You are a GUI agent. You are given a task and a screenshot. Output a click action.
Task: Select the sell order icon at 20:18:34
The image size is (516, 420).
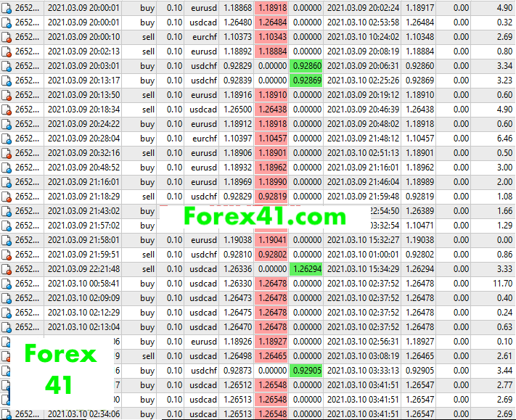click(7, 110)
